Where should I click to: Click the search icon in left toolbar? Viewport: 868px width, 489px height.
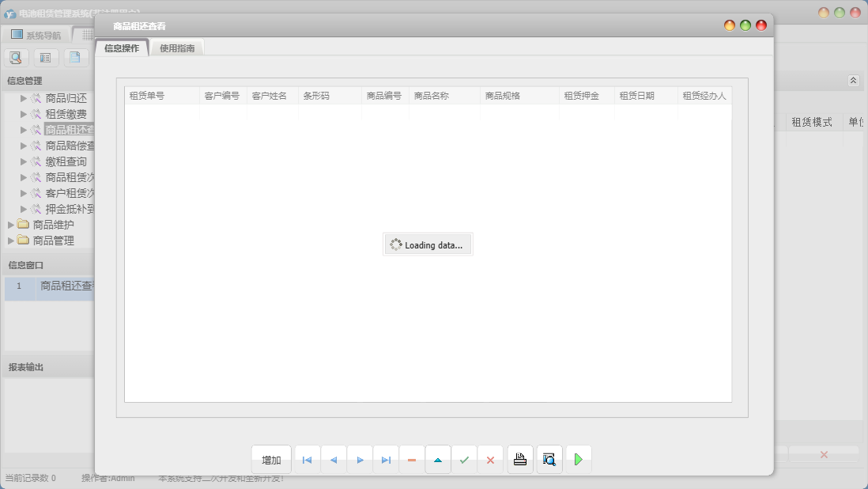[16, 57]
